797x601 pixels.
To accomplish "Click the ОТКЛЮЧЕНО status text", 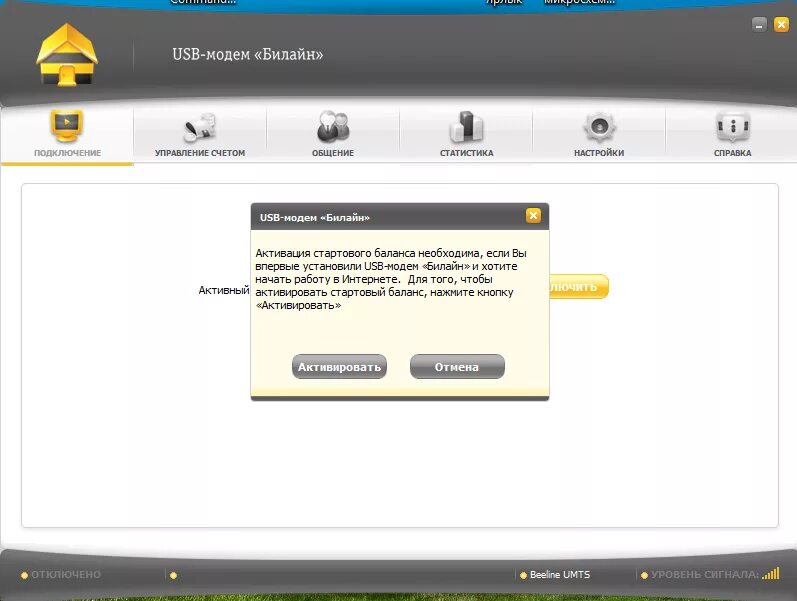I will tap(66, 575).
